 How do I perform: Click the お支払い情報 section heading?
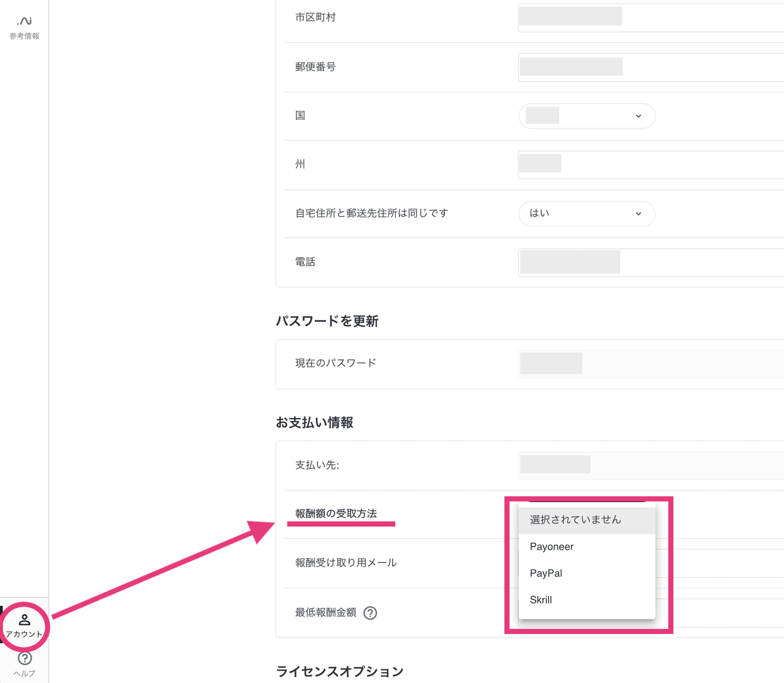coord(314,422)
